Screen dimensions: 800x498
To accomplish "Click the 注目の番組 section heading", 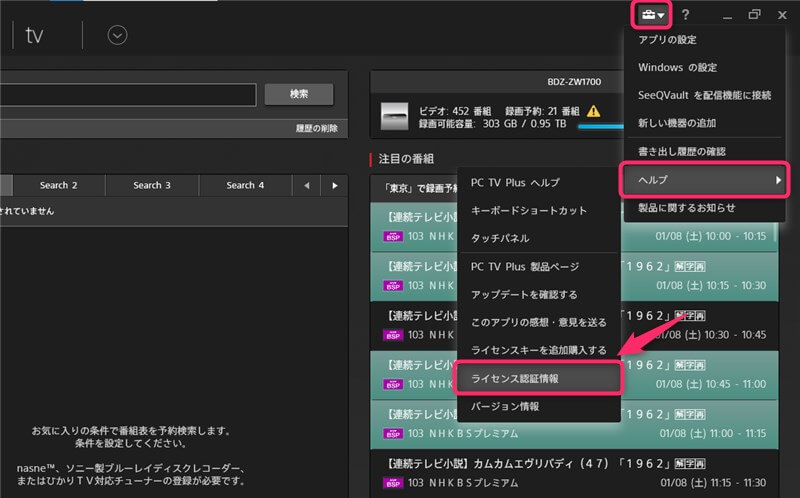I will click(x=406, y=159).
